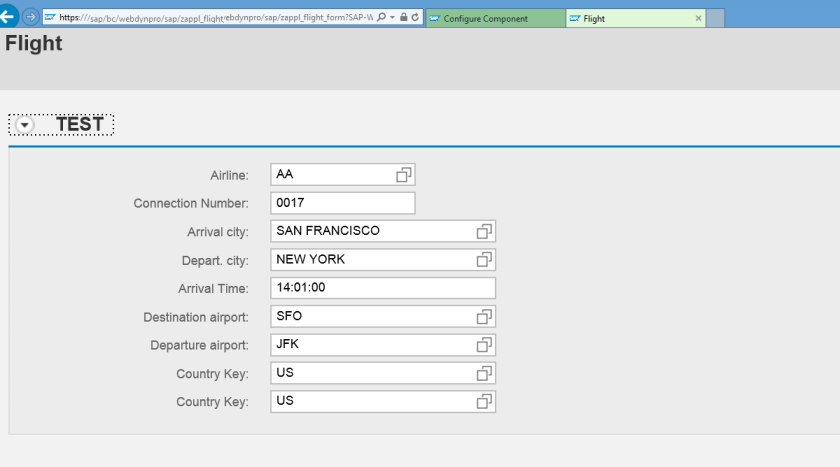Open value help for Departure airport
Image resolution: width=840 pixels, height=467 pixels.
click(x=484, y=344)
